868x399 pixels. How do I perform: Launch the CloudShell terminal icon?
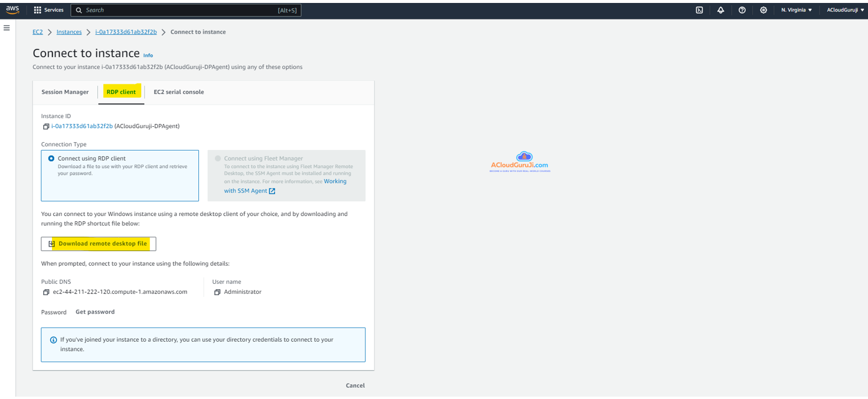click(x=699, y=10)
